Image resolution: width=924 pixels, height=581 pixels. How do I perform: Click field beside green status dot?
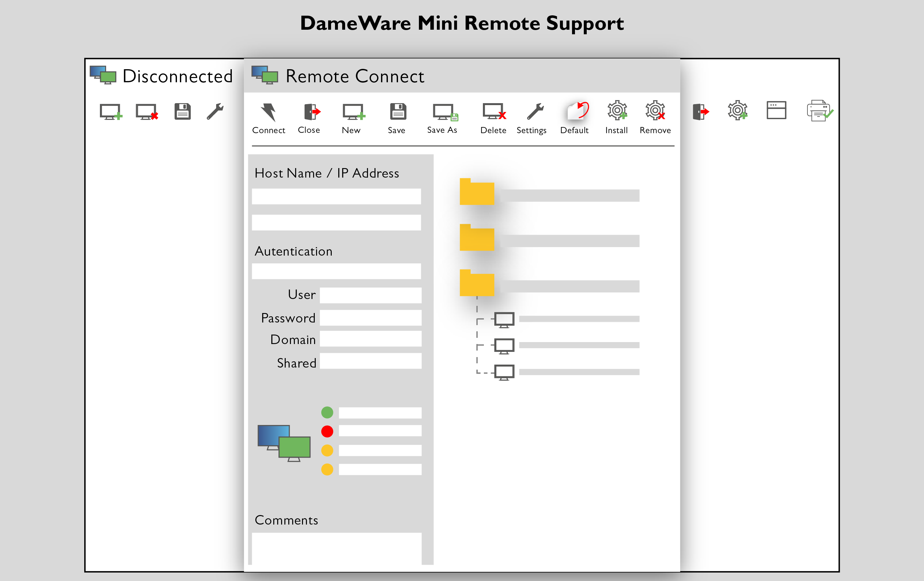coord(380,413)
